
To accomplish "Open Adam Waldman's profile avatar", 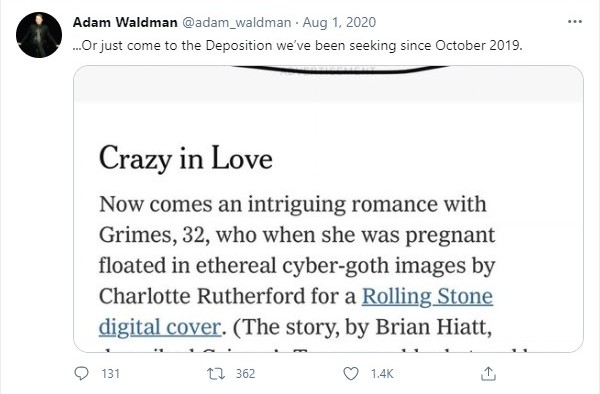I will (x=39, y=35).
